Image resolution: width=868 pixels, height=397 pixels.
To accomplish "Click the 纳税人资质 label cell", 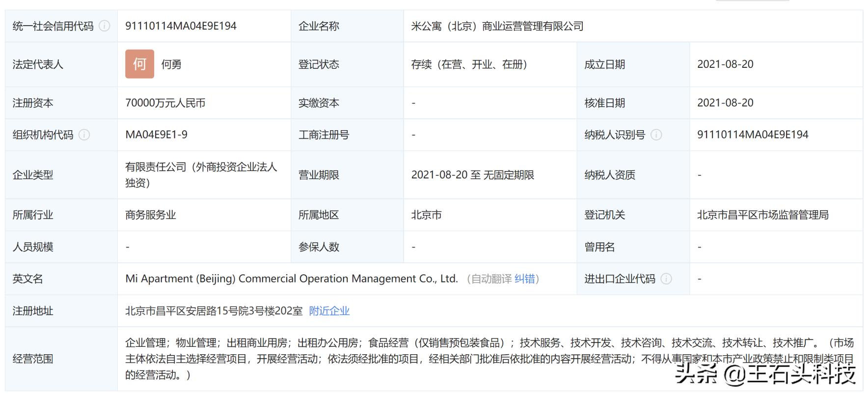I will point(633,175).
